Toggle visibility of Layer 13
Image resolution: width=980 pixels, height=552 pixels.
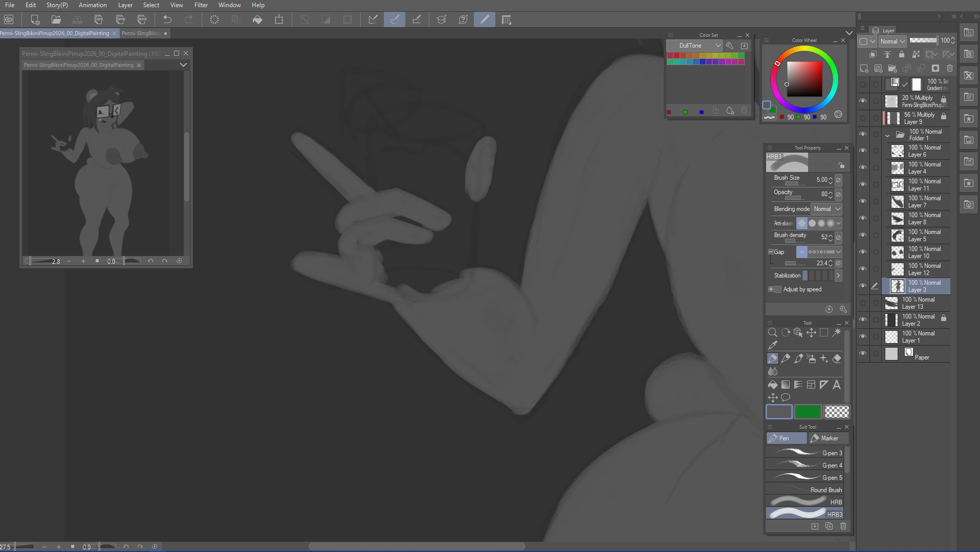point(863,303)
